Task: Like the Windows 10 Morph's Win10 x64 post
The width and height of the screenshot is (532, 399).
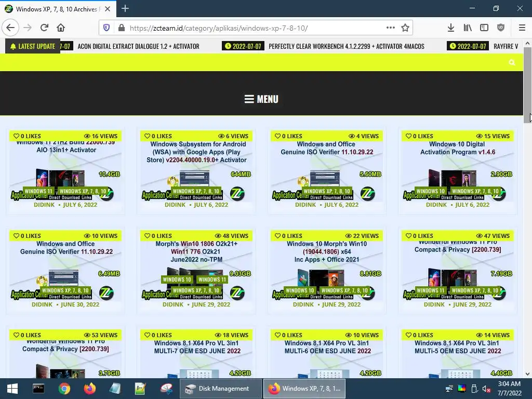Action: [288, 236]
